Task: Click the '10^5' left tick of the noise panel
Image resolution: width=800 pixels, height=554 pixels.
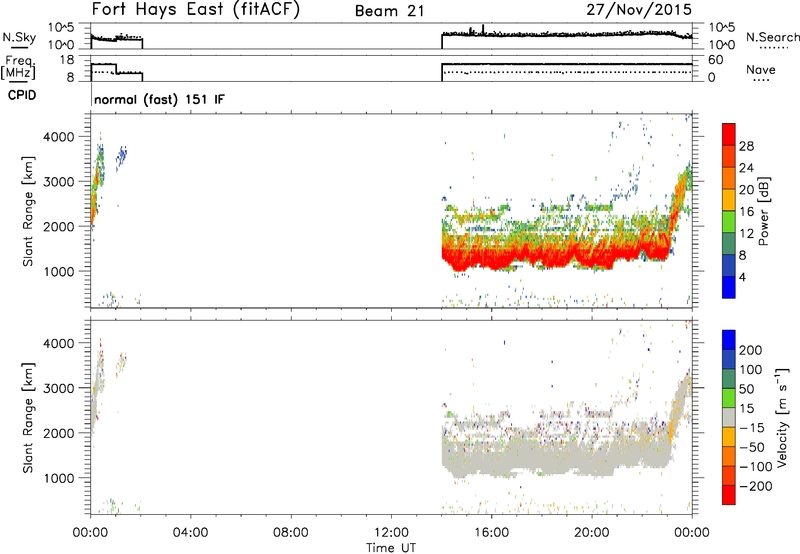Action: (61, 27)
